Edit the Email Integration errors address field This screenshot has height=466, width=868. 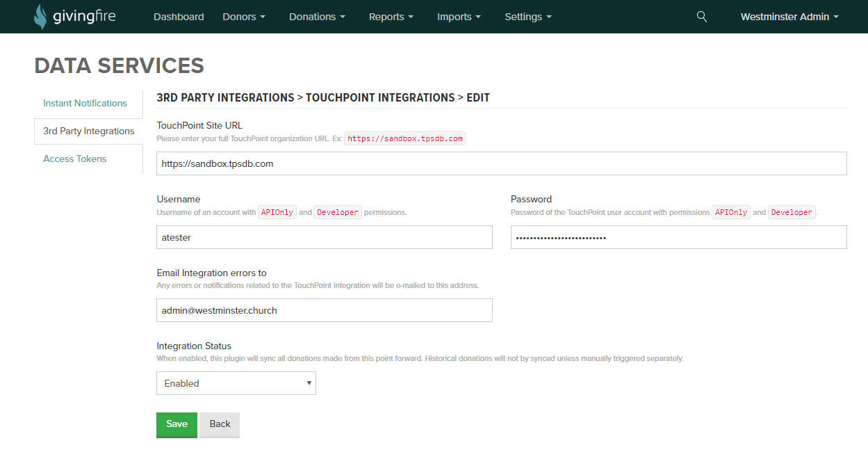325,310
